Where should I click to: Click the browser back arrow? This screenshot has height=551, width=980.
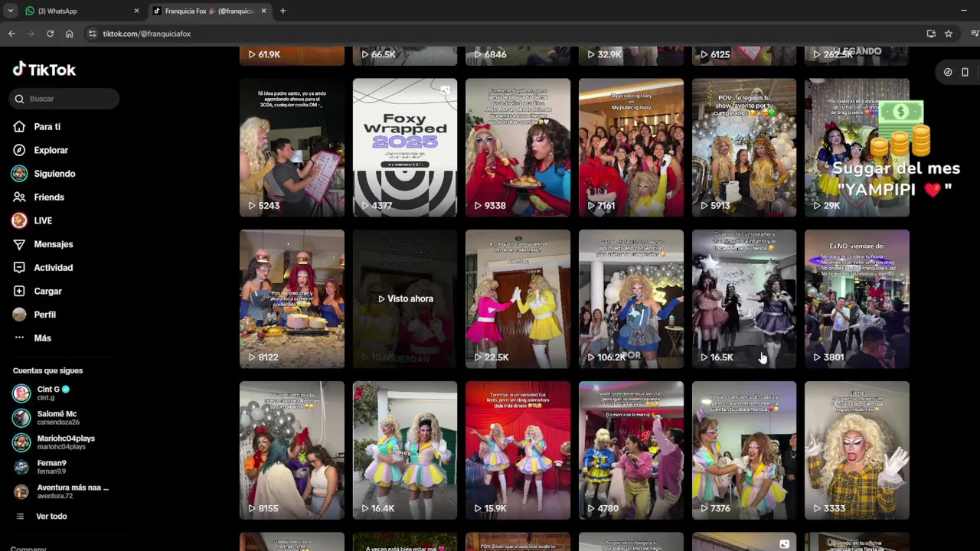tap(11, 34)
